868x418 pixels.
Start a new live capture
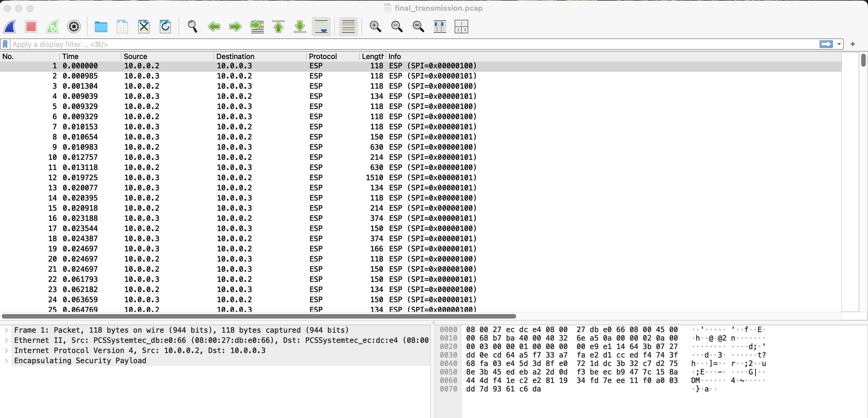tap(9, 27)
